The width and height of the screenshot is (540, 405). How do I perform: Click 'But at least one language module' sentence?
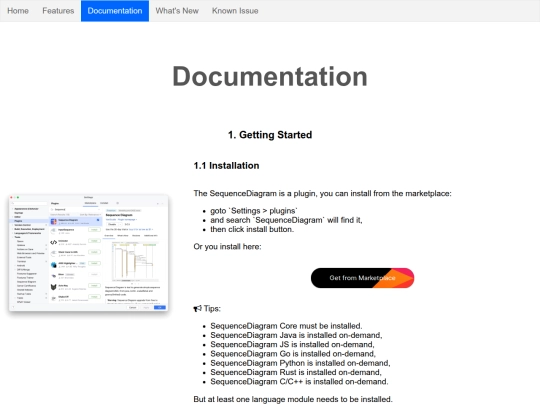tap(293, 399)
